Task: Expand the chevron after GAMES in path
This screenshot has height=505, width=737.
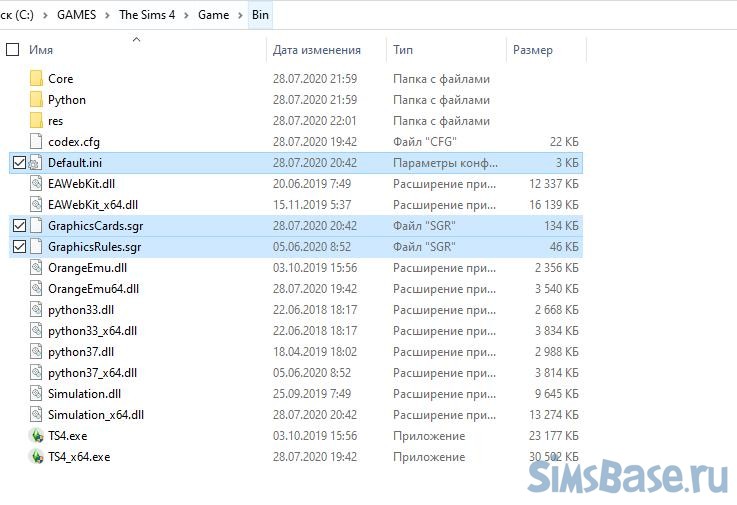Action: click(108, 15)
